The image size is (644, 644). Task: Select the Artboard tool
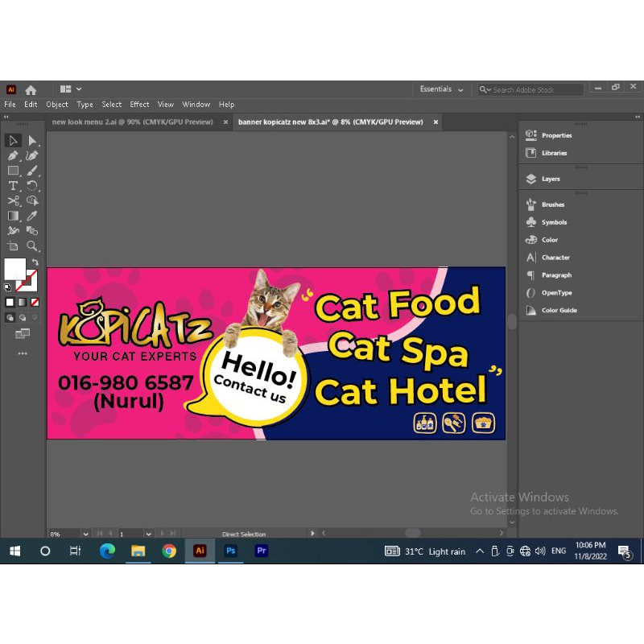[13, 246]
